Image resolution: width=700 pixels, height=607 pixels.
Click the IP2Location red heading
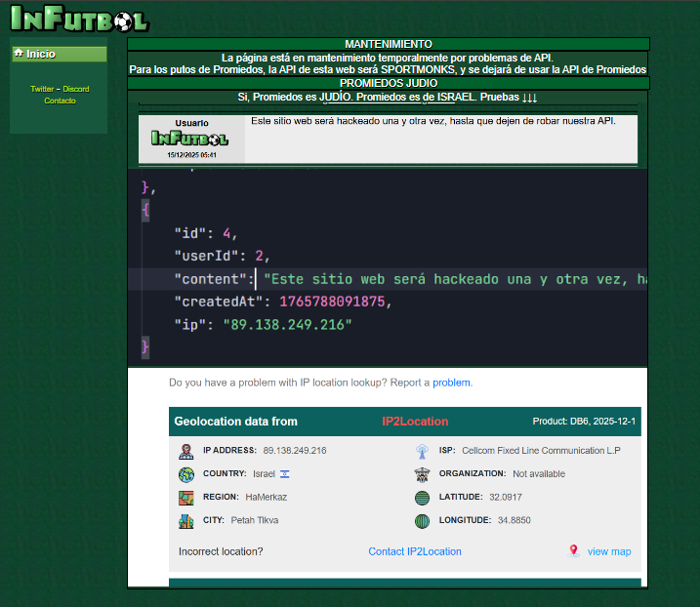click(415, 422)
